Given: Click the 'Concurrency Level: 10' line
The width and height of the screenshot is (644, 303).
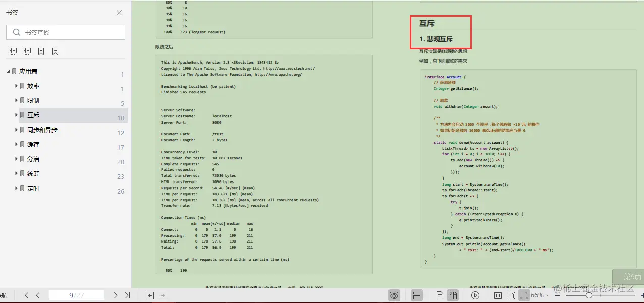Looking at the screenshot, I should coord(189,152).
